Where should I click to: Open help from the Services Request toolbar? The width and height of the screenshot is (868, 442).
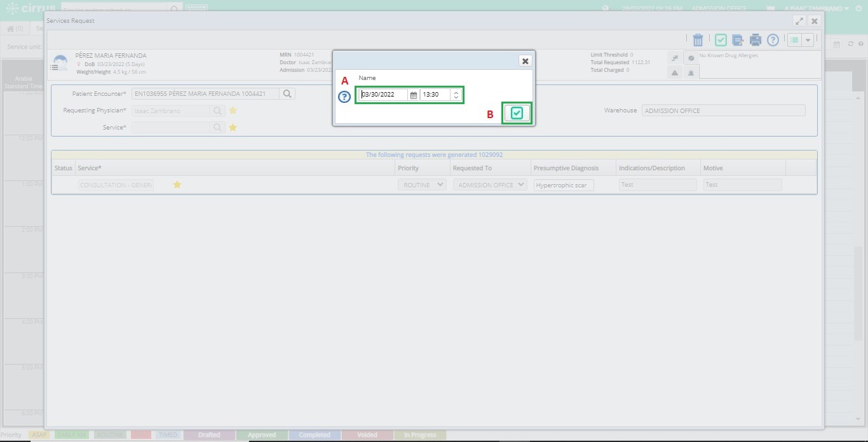pos(773,40)
